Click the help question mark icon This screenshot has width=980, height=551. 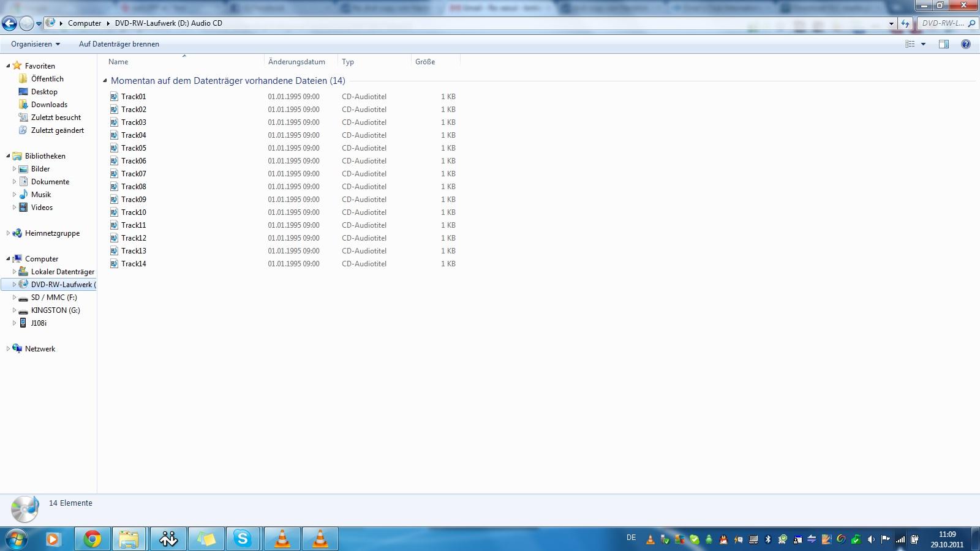click(x=966, y=44)
